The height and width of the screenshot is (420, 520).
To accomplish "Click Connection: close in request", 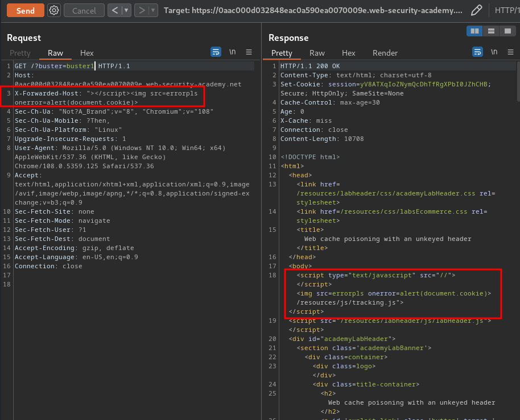I will 48,266.
